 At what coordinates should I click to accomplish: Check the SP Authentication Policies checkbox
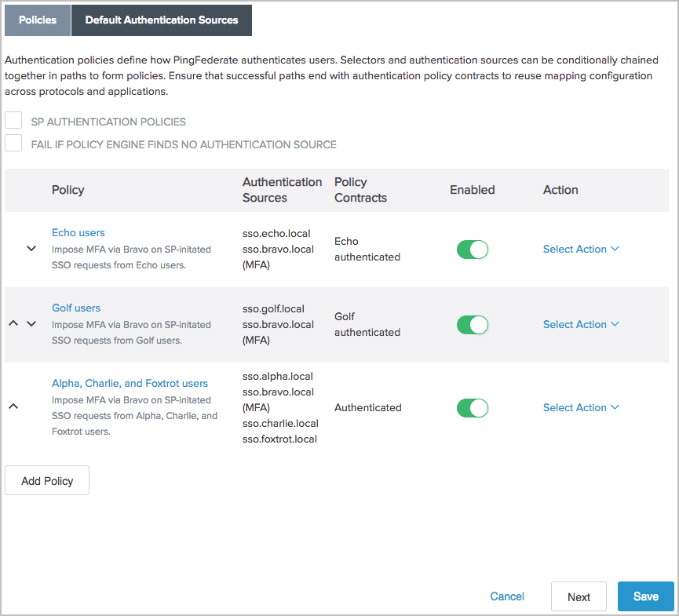tap(13, 120)
